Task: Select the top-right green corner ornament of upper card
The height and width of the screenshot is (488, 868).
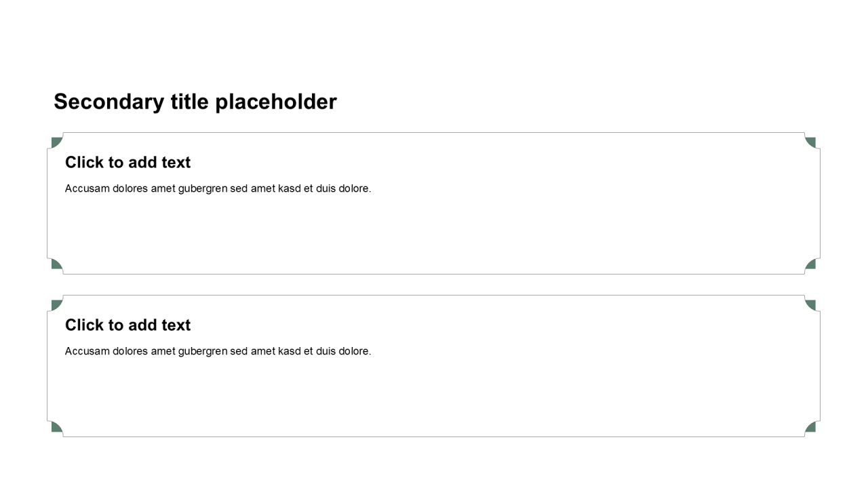Action: [811, 142]
